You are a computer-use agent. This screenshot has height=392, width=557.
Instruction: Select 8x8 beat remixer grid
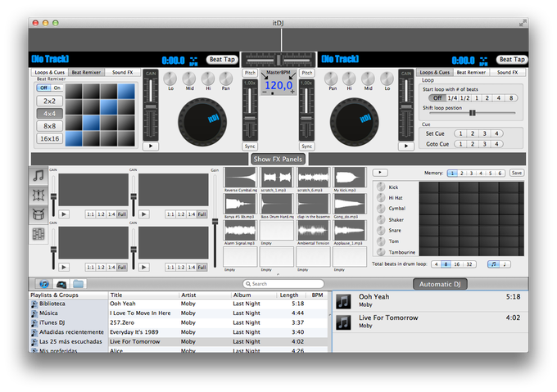point(49,126)
